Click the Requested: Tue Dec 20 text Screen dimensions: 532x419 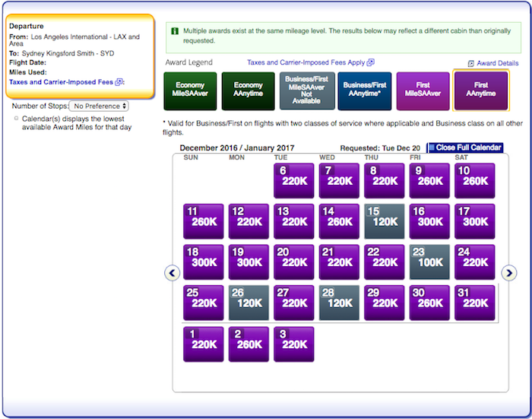380,148
